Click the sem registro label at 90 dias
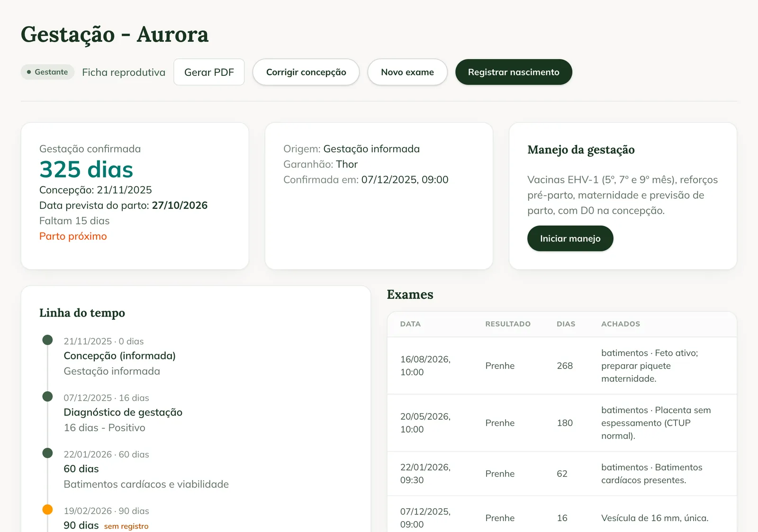The image size is (758, 532). 126,526
